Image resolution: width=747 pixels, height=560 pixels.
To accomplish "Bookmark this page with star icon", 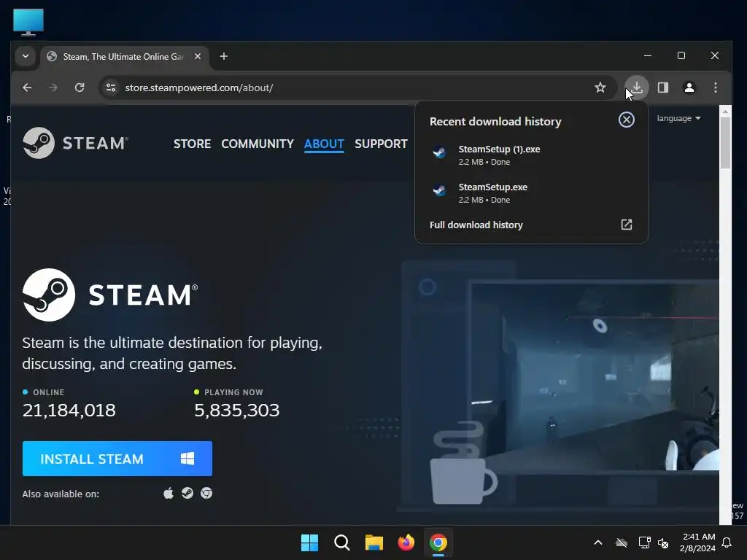I will [x=600, y=87].
